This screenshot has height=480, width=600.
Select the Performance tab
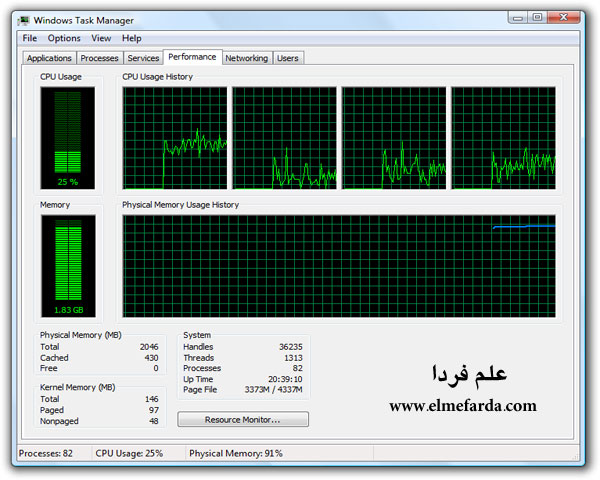[192, 57]
